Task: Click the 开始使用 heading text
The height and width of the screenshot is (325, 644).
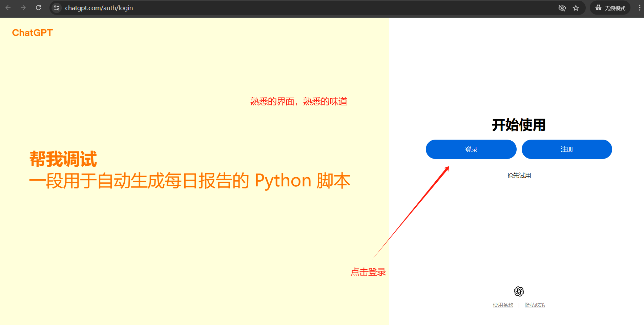Action: [x=519, y=125]
